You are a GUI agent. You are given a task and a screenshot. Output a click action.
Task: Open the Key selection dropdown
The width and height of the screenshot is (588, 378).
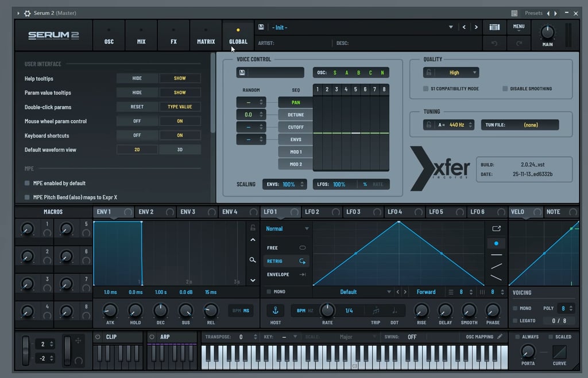pyautogui.click(x=295, y=337)
